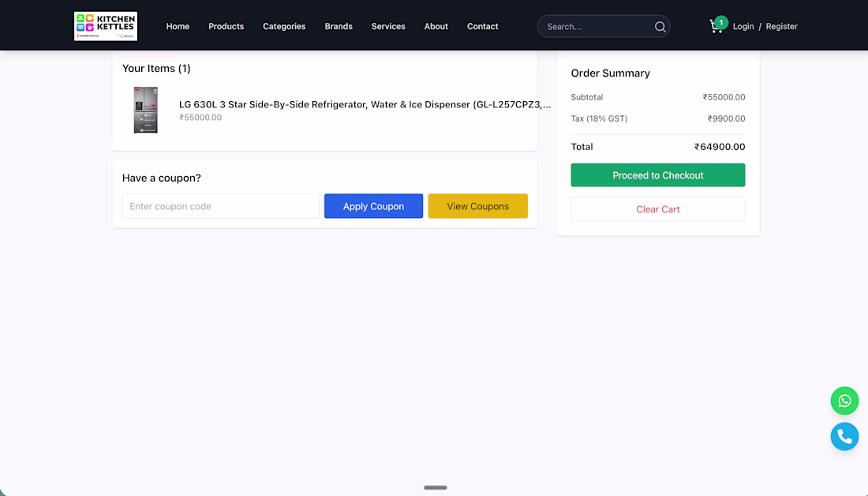The height and width of the screenshot is (496, 868).
Task: Navigate to Brands
Action: point(339,27)
